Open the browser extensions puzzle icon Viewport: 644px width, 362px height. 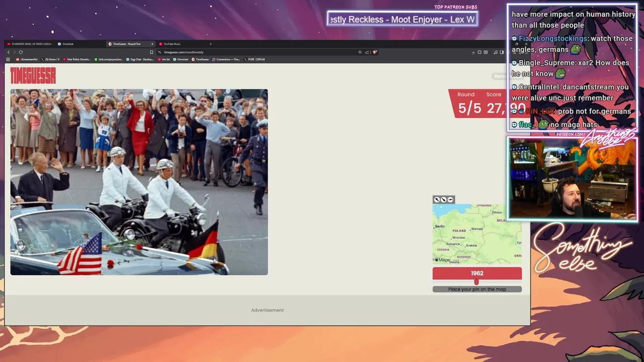click(479, 52)
